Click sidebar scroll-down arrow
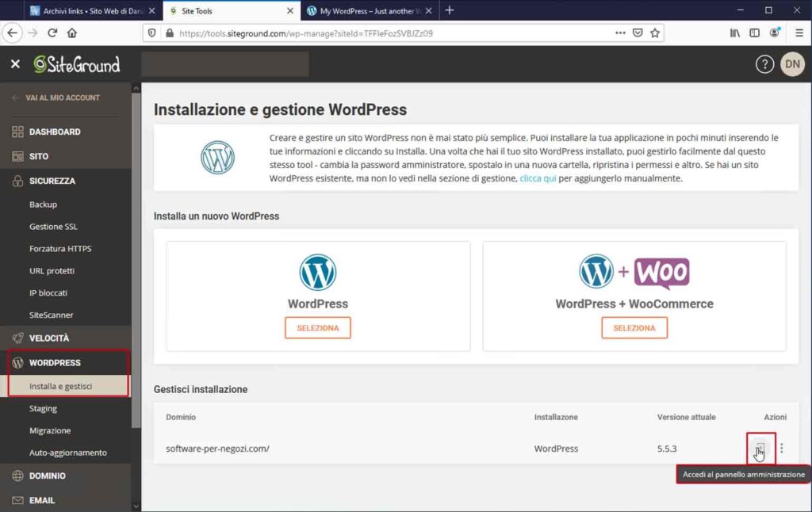The height and width of the screenshot is (512, 812). click(136, 506)
